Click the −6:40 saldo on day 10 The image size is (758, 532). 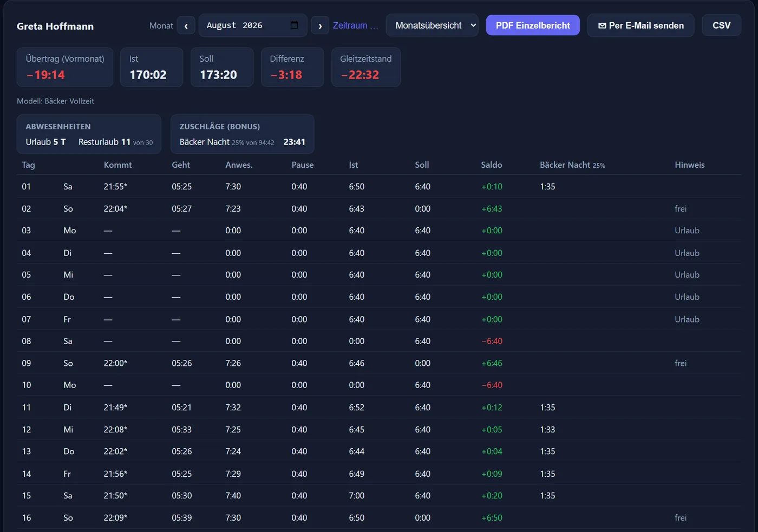click(x=492, y=385)
